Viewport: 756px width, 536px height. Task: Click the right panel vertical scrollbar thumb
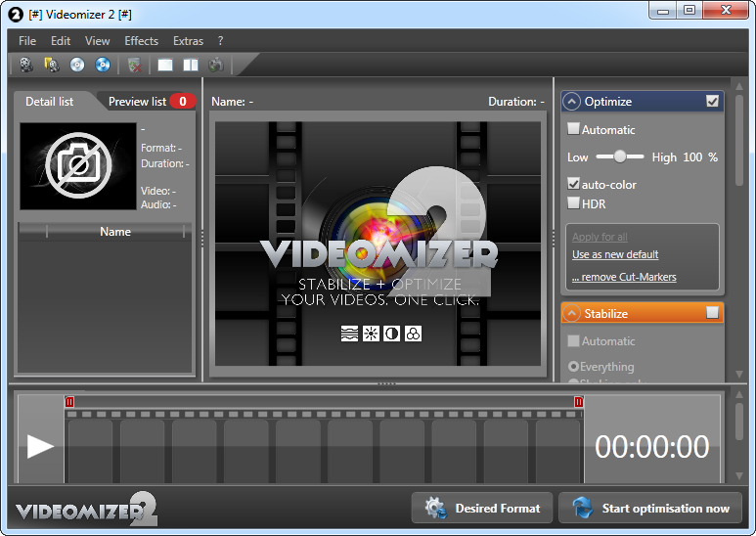pos(739,140)
